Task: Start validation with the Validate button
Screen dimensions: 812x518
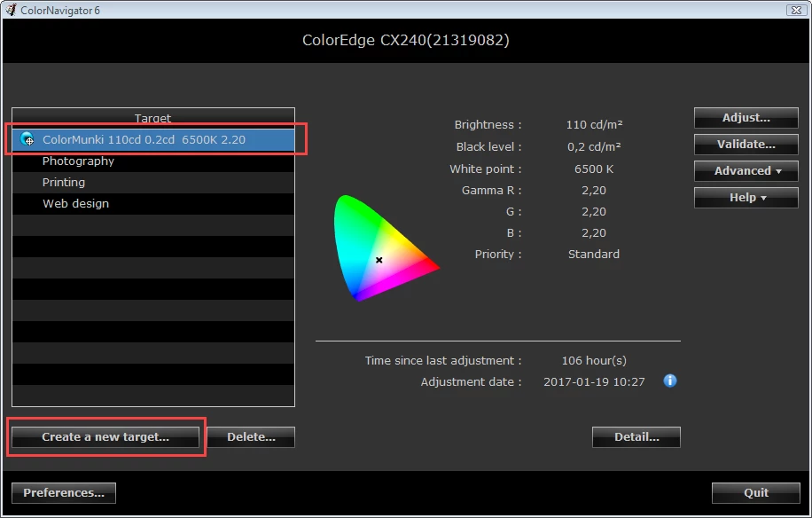Action: click(x=746, y=145)
